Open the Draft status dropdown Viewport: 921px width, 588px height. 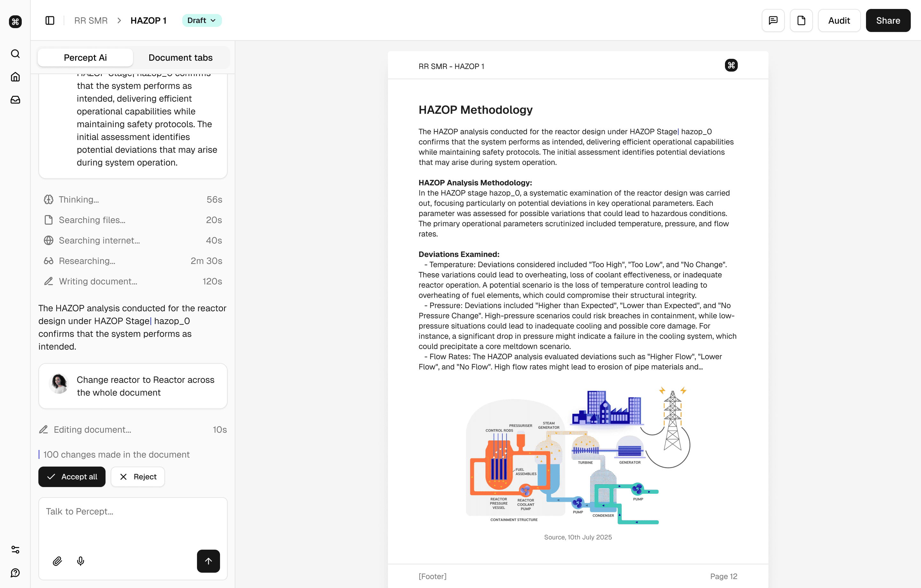(201, 21)
